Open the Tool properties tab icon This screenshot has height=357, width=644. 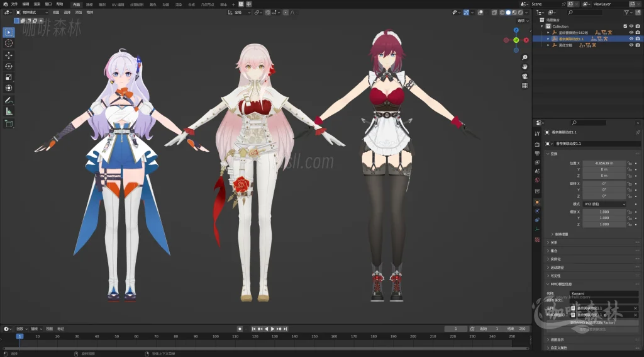537,133
